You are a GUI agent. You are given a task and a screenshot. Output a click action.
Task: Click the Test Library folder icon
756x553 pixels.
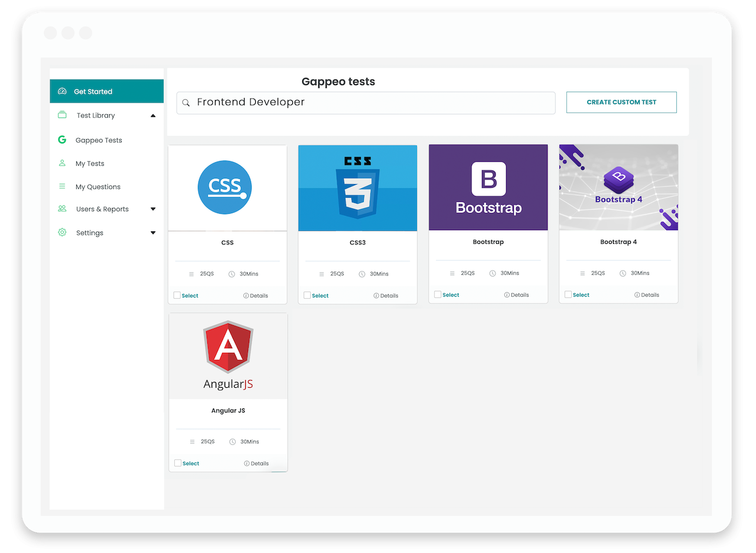[62, 115]
